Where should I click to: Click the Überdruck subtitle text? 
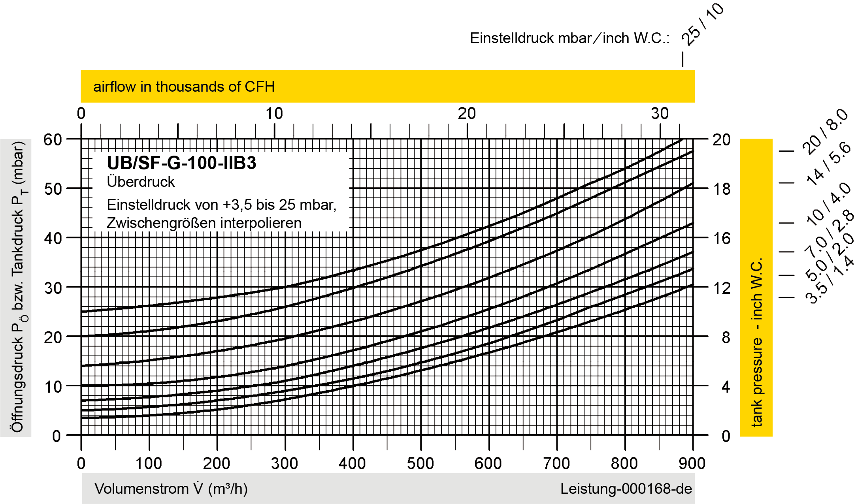point(141,182)
